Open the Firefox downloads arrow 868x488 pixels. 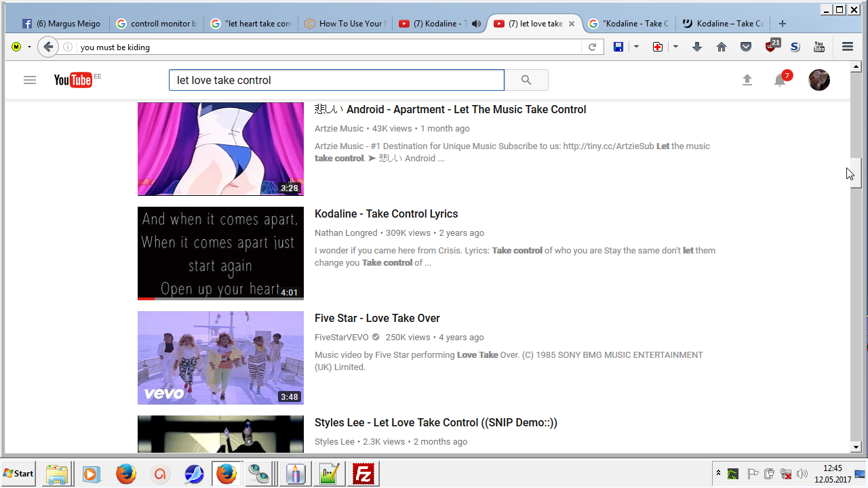(697, 47)
